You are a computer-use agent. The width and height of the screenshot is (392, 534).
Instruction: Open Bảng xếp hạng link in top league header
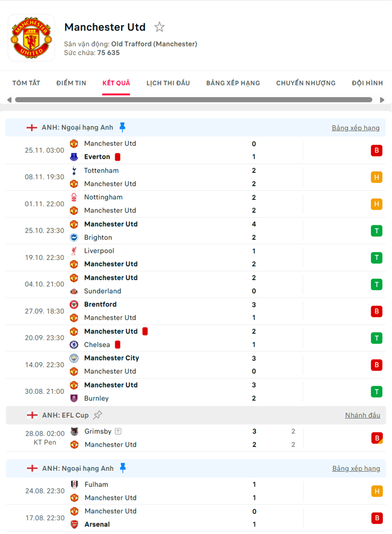[x=356, y=128]
